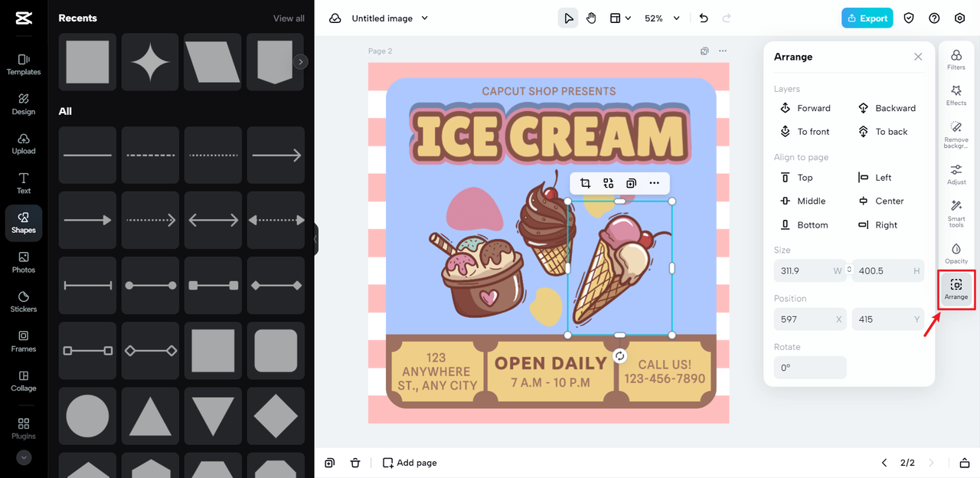Edit the Rotate field 0°
980x478 pixels.
coord(810,368)
